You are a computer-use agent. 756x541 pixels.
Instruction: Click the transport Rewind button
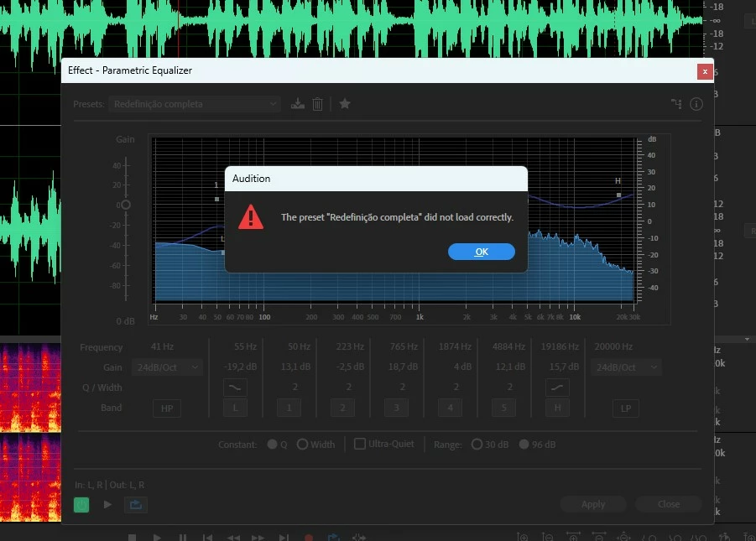coord(233,537)
